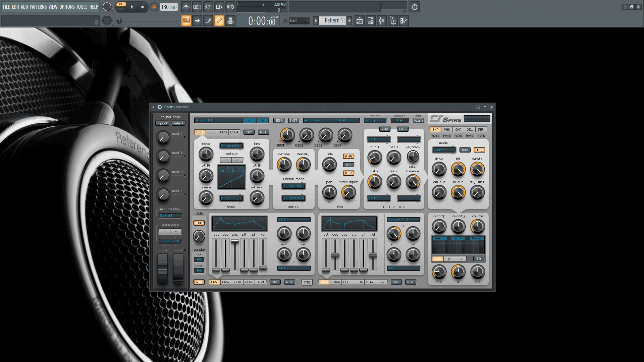Toggle the BAND button in shaper
Viewport: 644px width, 362px height.
(465, 150)
